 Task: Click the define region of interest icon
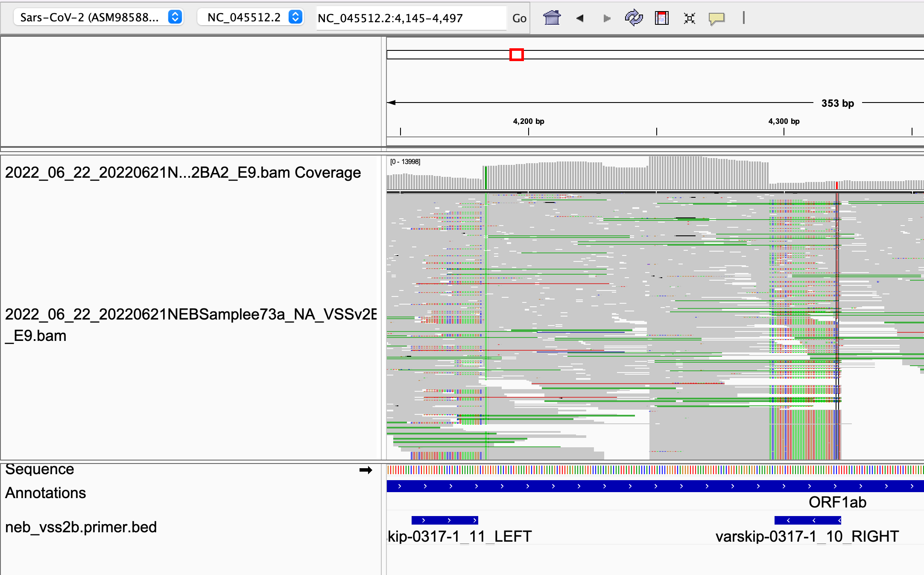point(661,18)
